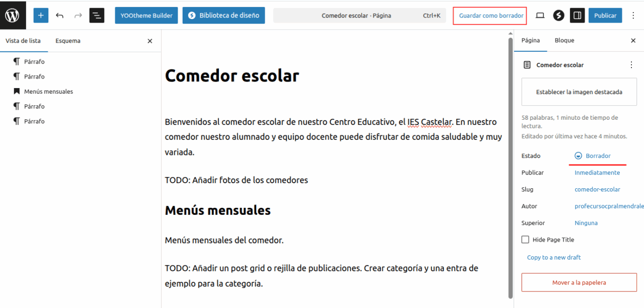The width and height of the screenshot is (644, 308).
Task: Open the block inserter plus button
Action: [x=41, y=16]
